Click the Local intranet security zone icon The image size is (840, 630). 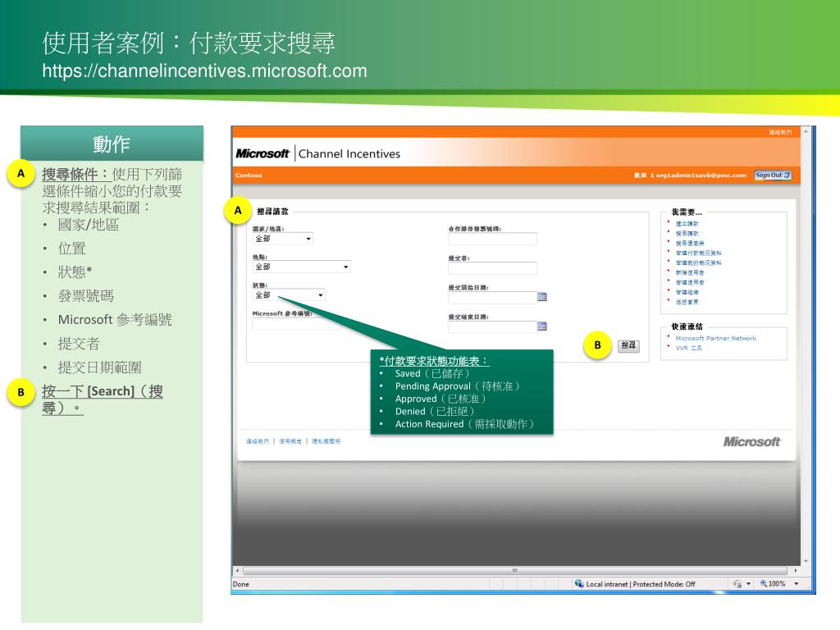(579, 584)
